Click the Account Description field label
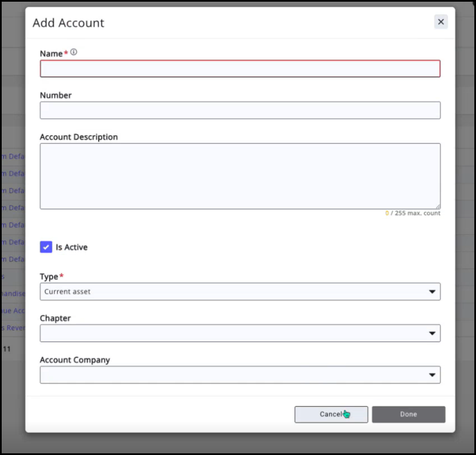The height and width of the screenshot is (455, 476). [x=79, y=137]
